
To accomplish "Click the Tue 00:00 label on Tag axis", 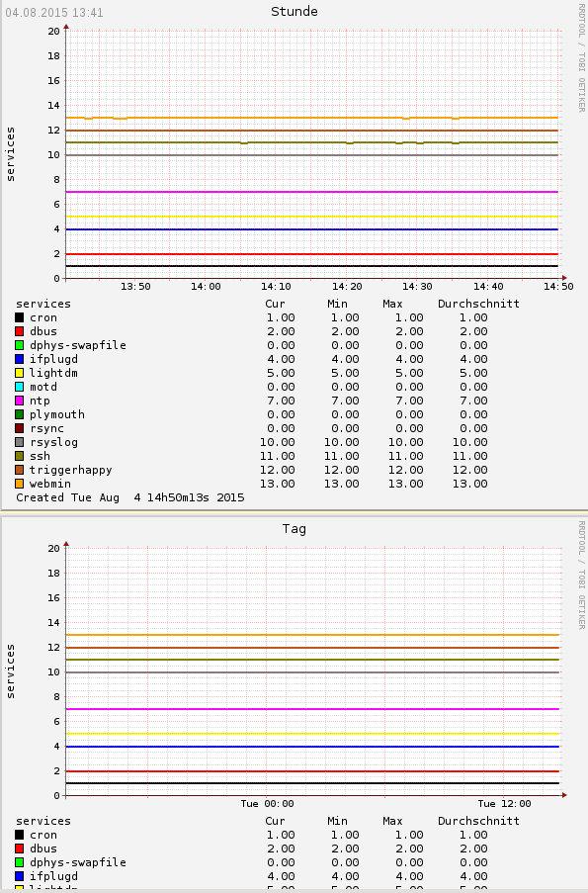I will click(267, 804).
